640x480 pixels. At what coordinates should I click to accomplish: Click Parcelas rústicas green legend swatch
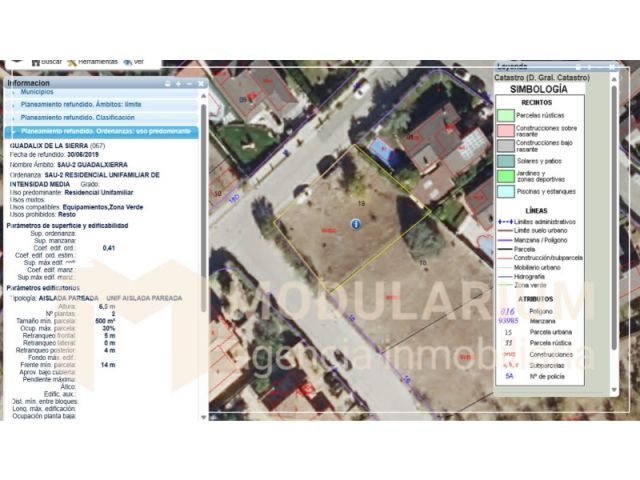coord(505,116)
